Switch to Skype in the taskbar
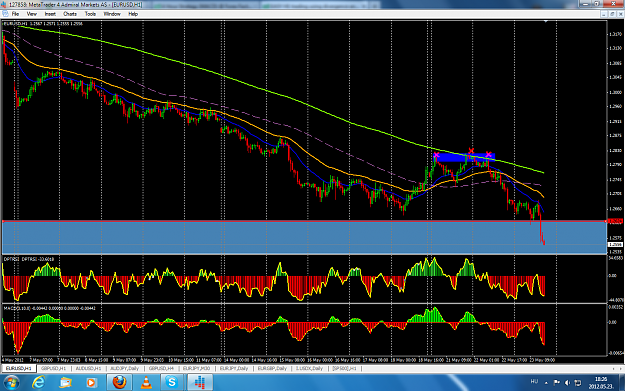This screenshot has width=625, height=391. click(x=172, y=383)
